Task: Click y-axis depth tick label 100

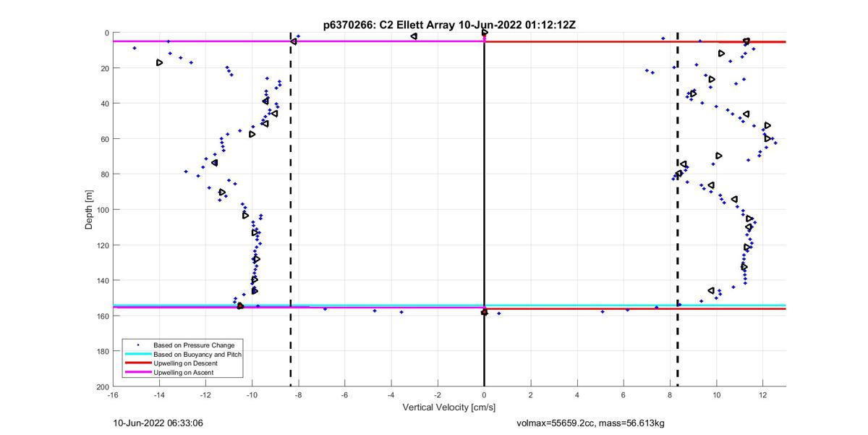Action: [x=103, y=210]
